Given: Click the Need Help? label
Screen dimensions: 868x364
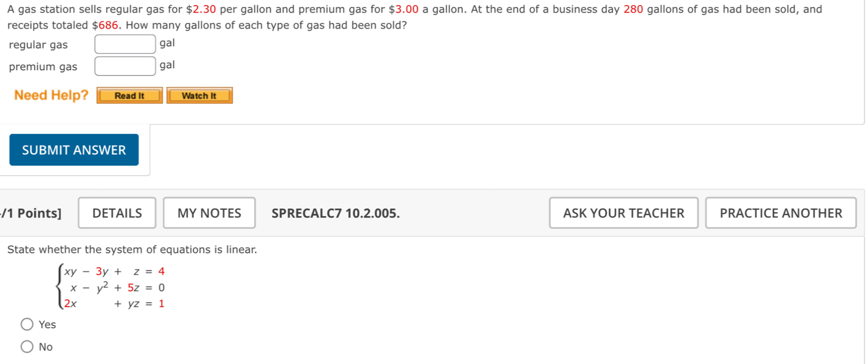Looking at the screenshot, I should click(x=51, y=95).
